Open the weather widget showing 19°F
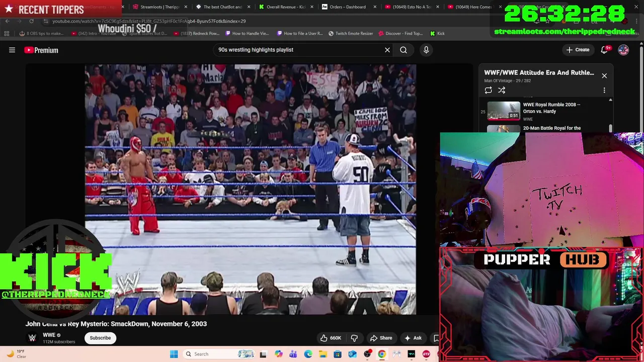The image size is (644, 362). pyautogui.click(x=17, y=354)
